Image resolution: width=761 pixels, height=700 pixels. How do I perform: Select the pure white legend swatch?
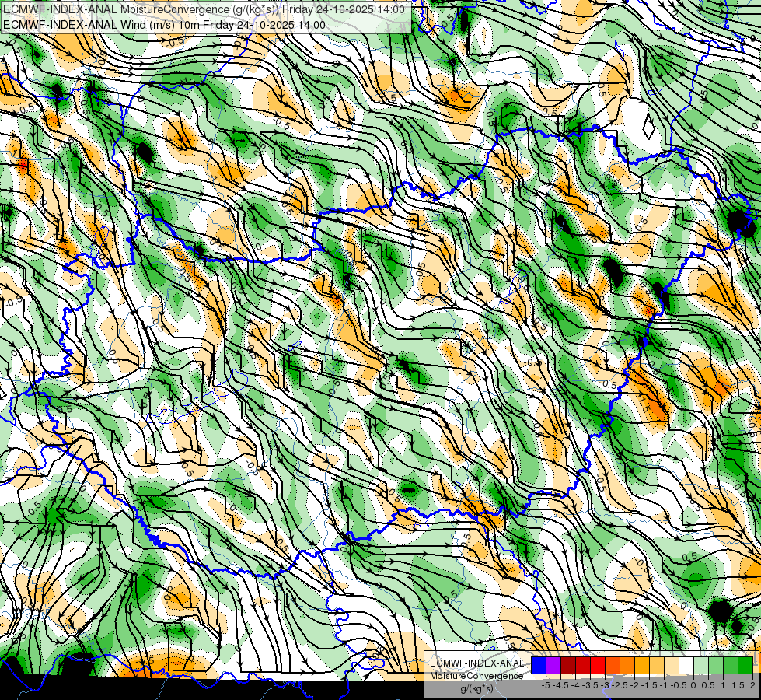tap(686, 665)
